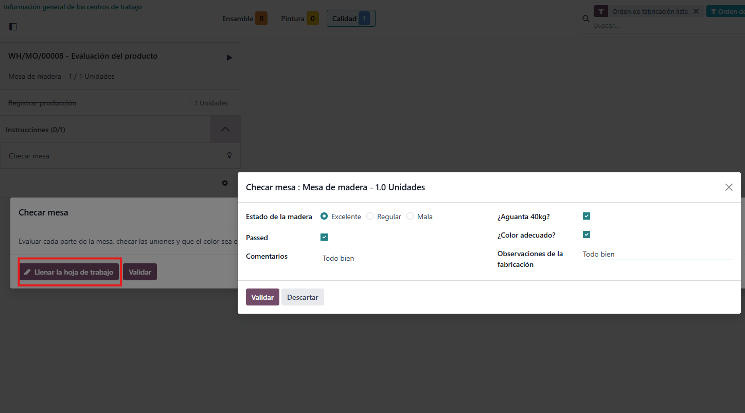Click the lightbulb icon on Checar mesa row
This screenshot has height=413, width=745.
(229, 155)
